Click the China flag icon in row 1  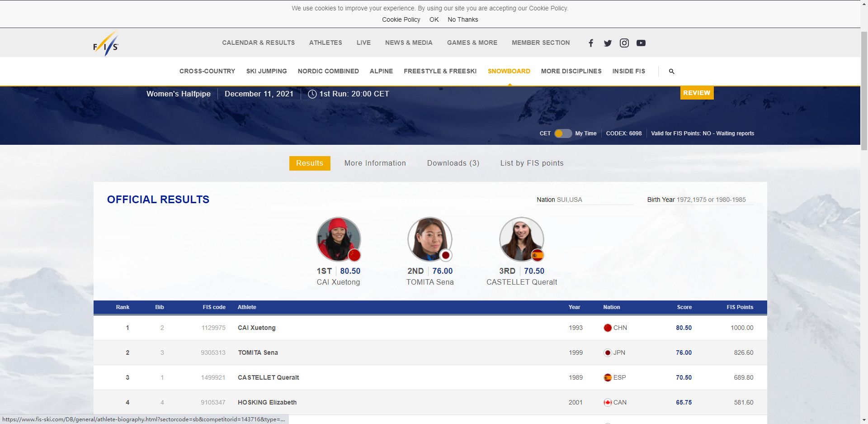[608, 328]
